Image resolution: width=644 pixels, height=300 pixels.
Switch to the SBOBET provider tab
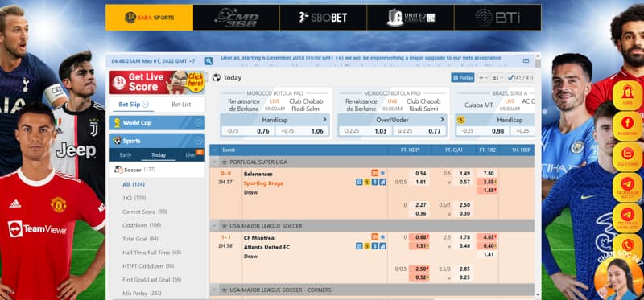[323, 18]
